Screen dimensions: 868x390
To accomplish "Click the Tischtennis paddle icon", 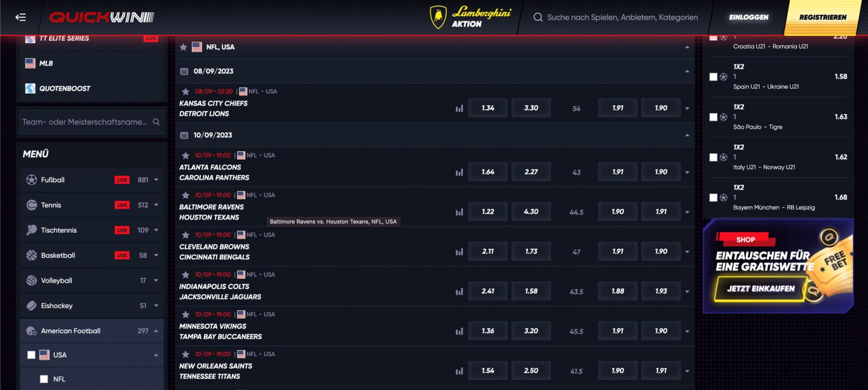I will point(31,230).
